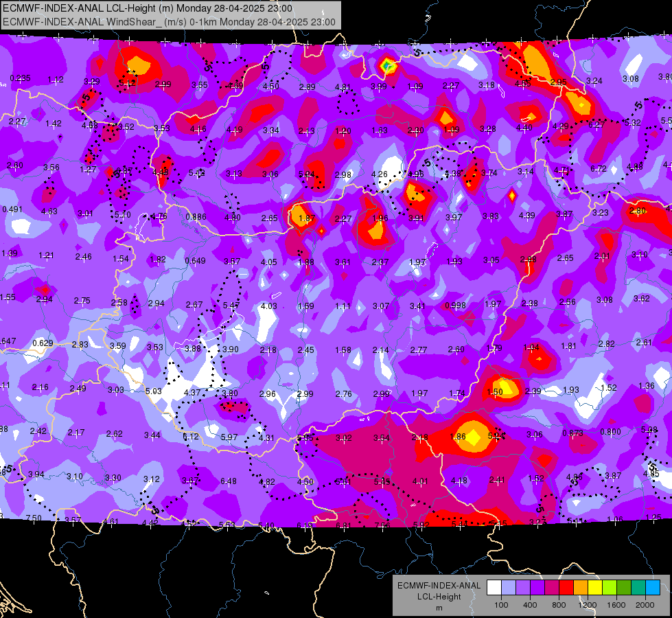Select the orange legend color swatch
The width and height of the screenshot is (672, 618).
pos(581,588)
